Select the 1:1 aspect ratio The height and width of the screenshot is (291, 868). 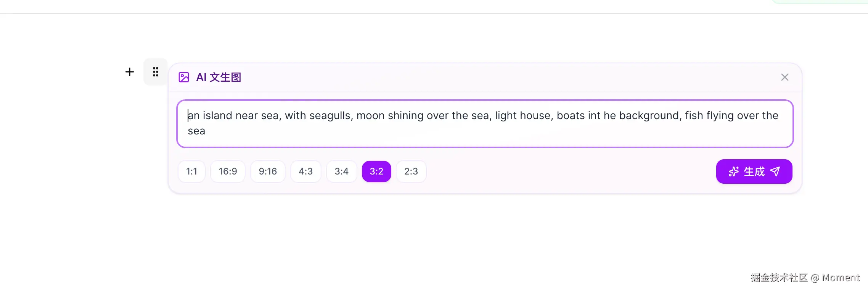coord(191,171)
